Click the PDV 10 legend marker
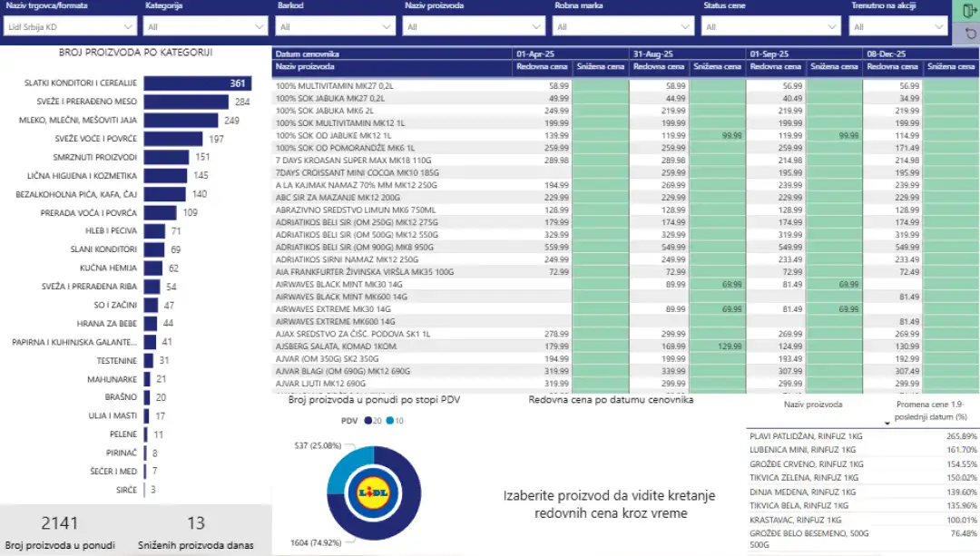 coord(389,421)
